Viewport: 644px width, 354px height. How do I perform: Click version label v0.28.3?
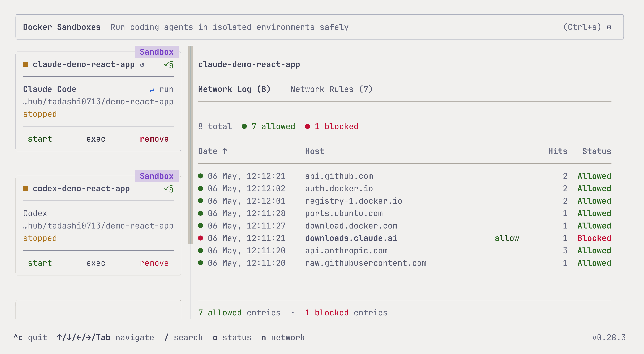tap(609, 338)
